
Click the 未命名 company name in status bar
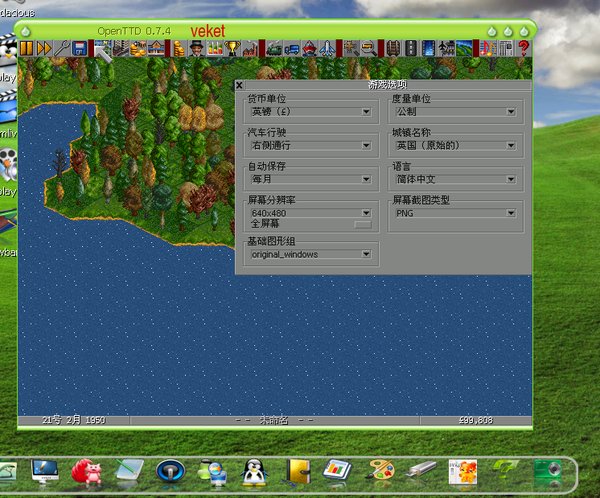click(274, 420)
